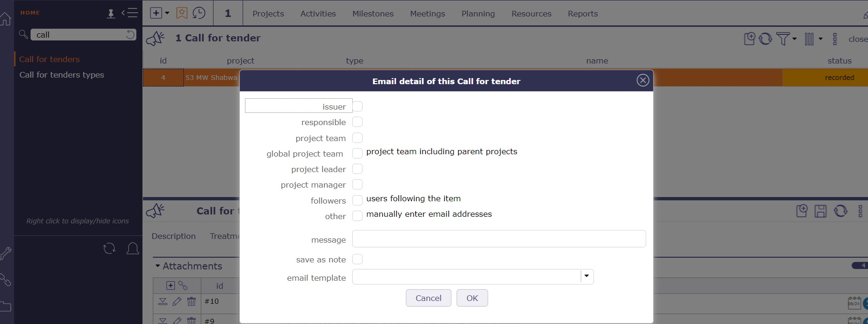The image size is (868, 324).
Task: Edit attachment #10 with the pencil icon
Action: point(177,301)
